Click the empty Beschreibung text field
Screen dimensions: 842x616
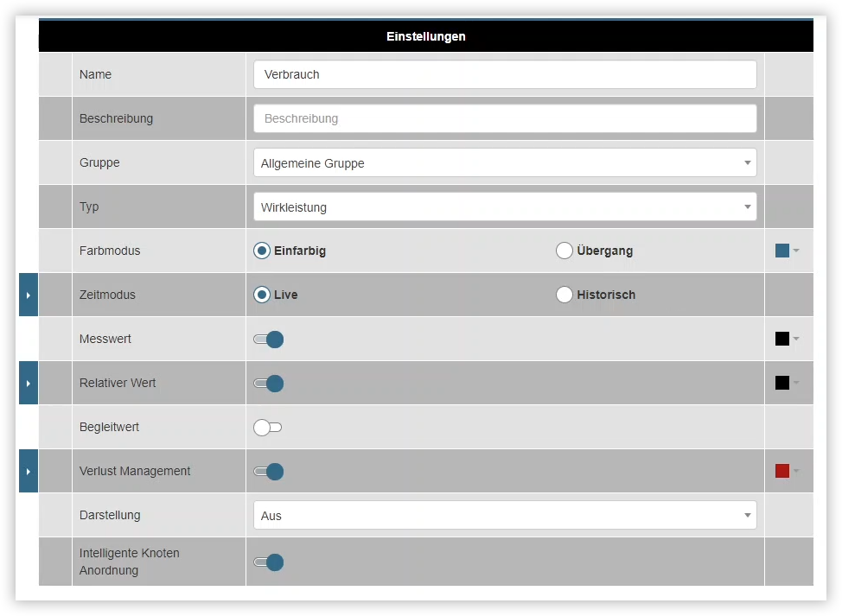tap(505, 118)
